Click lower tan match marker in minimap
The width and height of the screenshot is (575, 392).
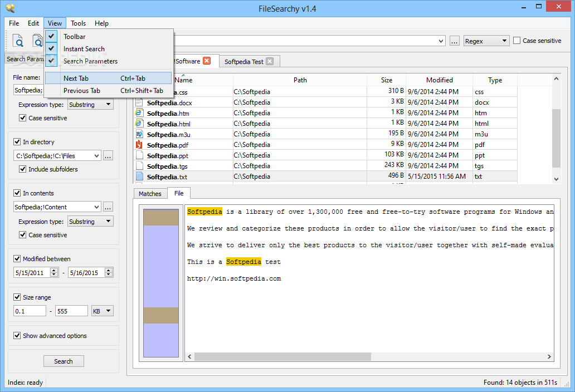pos(161,315)
